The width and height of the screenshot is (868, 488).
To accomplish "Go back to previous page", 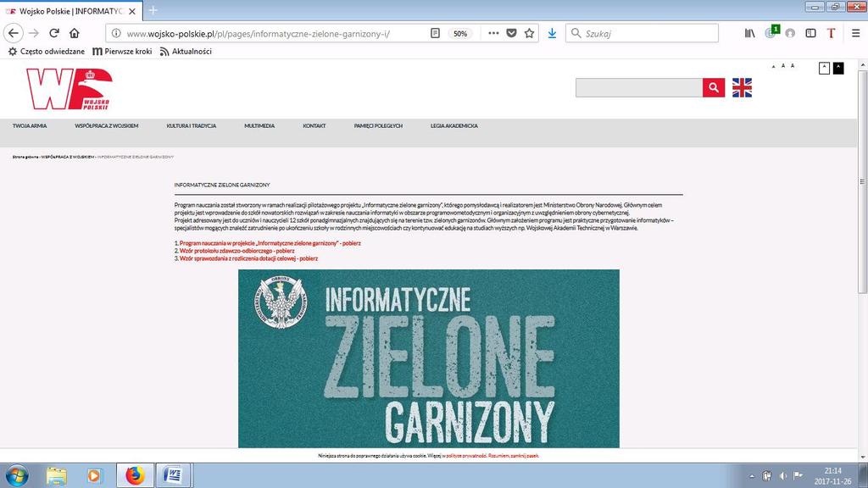I will [x=14, y=33].
